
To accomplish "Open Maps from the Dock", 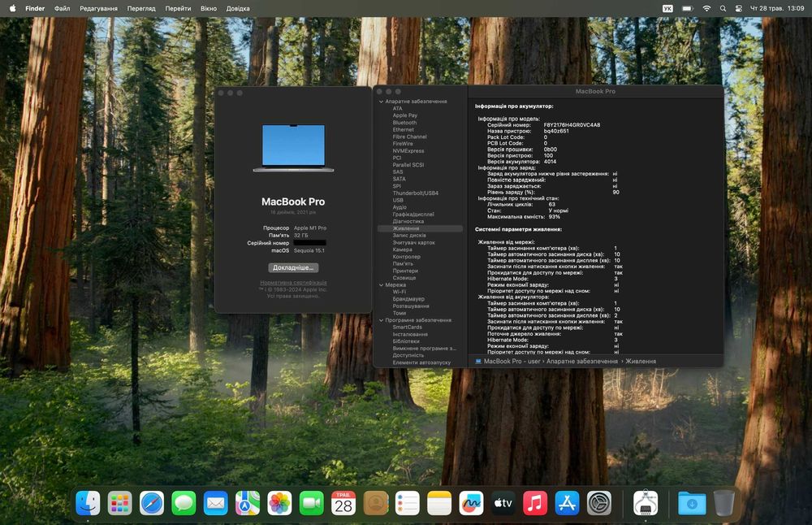I will click(248, 503).
